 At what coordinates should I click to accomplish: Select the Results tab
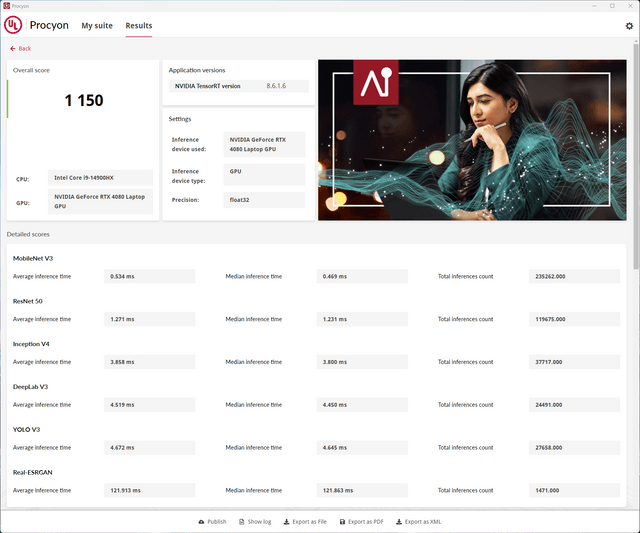139,26
